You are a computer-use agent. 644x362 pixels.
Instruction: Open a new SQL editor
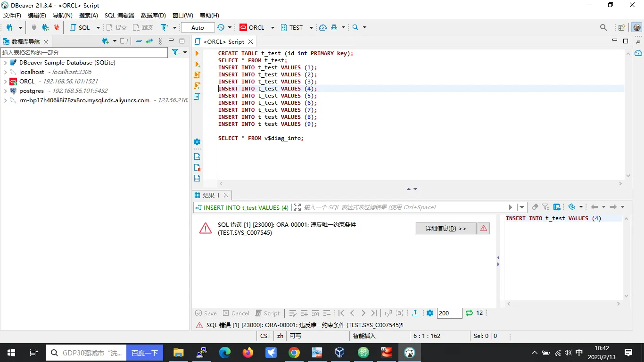tap(80, 28)
